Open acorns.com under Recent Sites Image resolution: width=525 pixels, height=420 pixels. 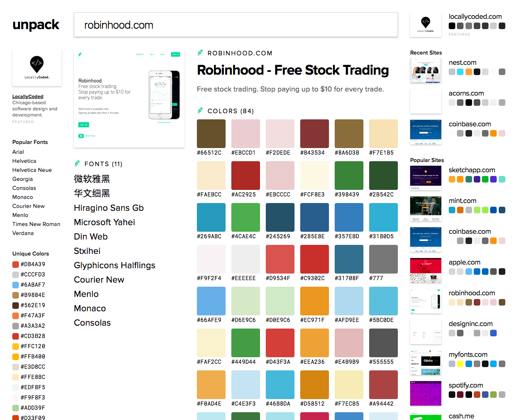coord(466,93)
